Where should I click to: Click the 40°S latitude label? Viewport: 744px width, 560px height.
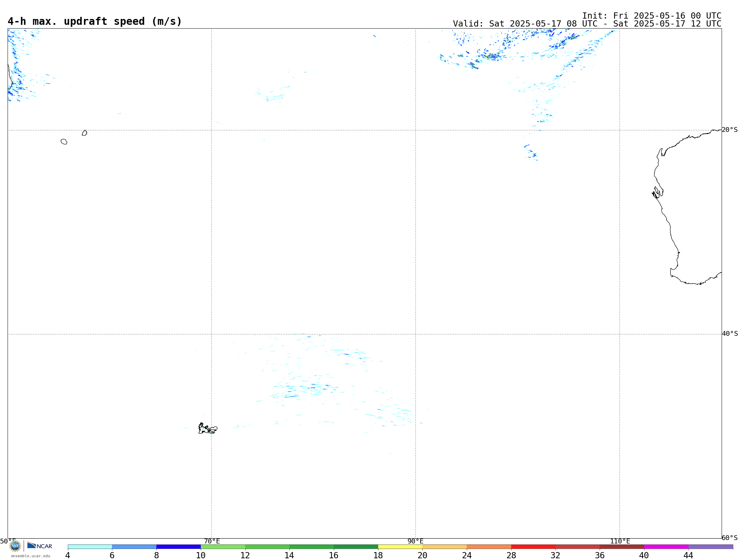(730, 334)
